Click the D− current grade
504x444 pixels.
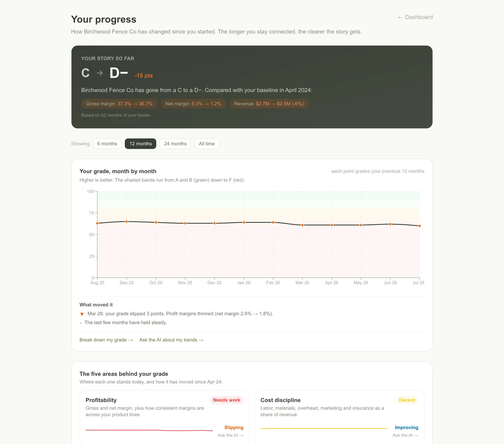pos(119,73)
